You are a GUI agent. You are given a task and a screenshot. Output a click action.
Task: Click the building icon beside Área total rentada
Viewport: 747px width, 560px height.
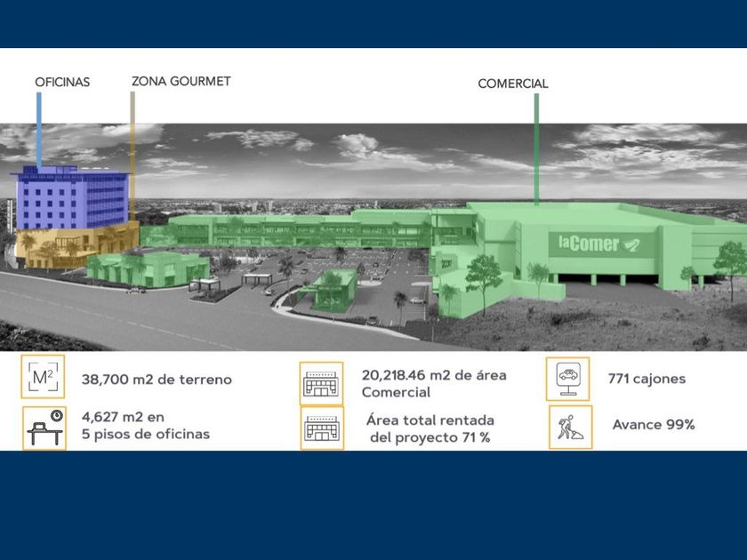pos(322,428)
